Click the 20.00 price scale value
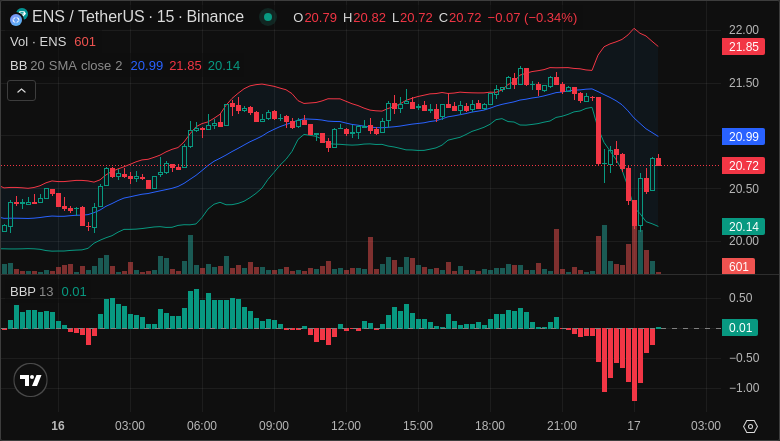The height and width of the screenshot is (441, 780). tap(744, 241)
